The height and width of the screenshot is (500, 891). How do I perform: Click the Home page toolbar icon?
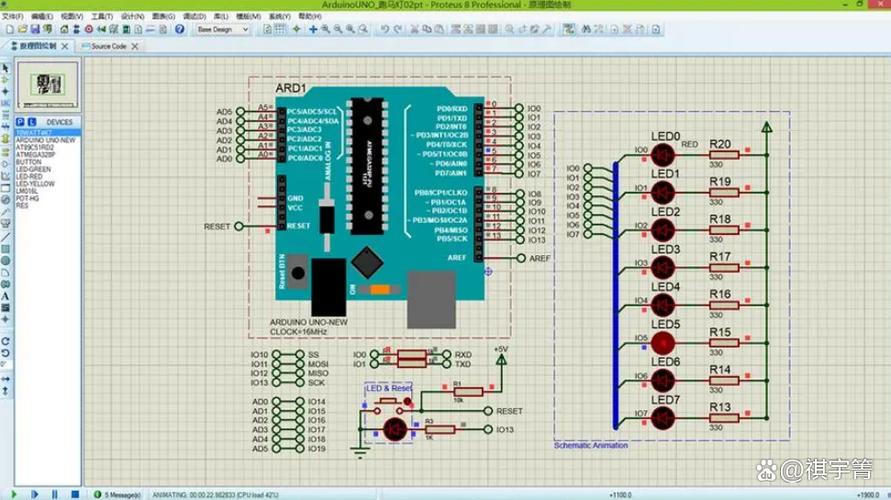click(x=64, y=29)
